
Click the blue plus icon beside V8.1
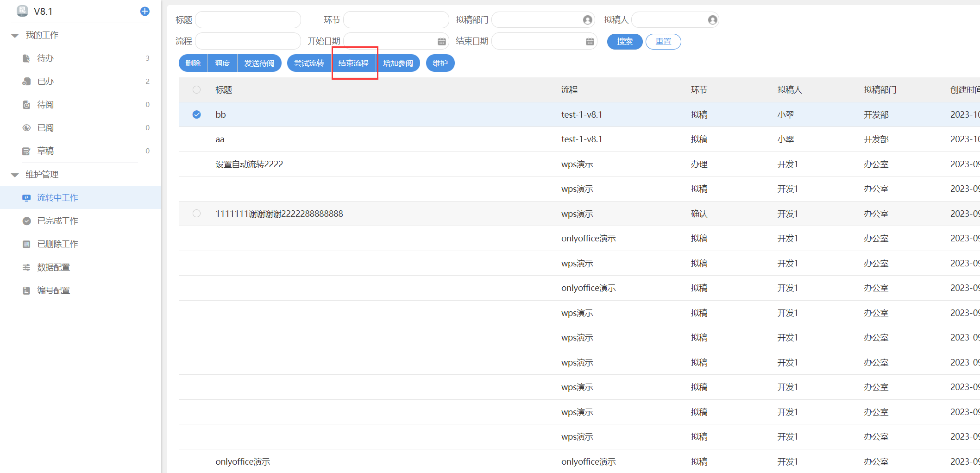coord(145,11)
